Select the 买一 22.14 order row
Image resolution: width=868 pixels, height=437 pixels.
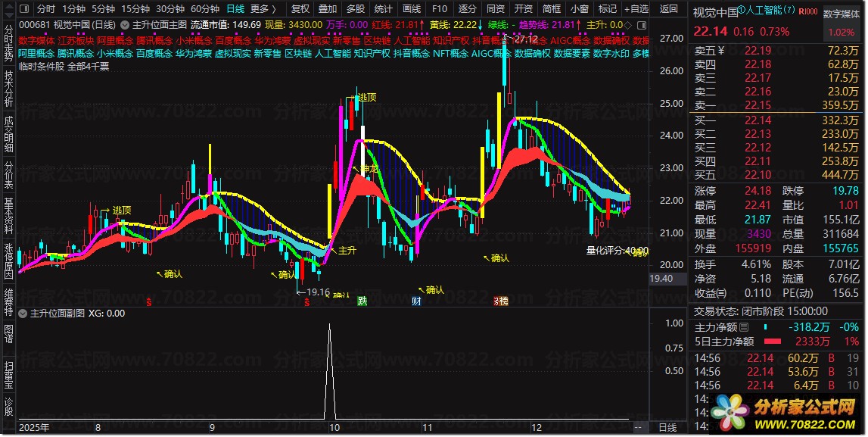776,120
